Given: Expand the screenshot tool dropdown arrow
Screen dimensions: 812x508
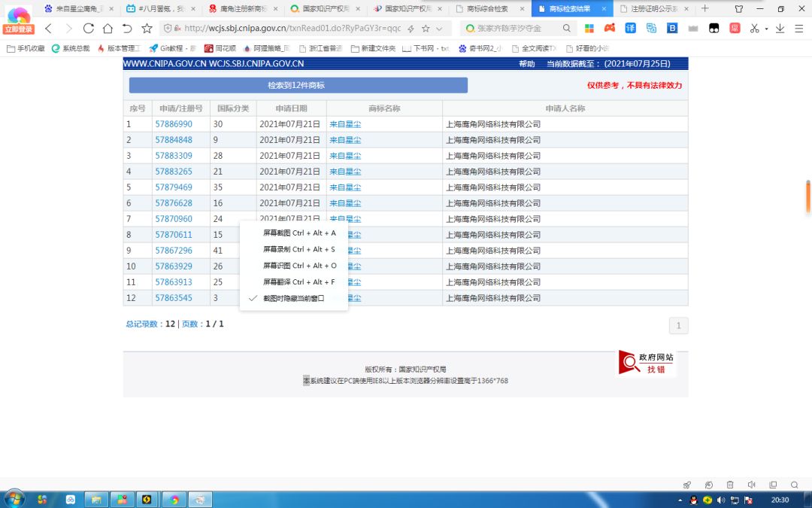Looking at the screenshot, I should click(x=766, y=29).
